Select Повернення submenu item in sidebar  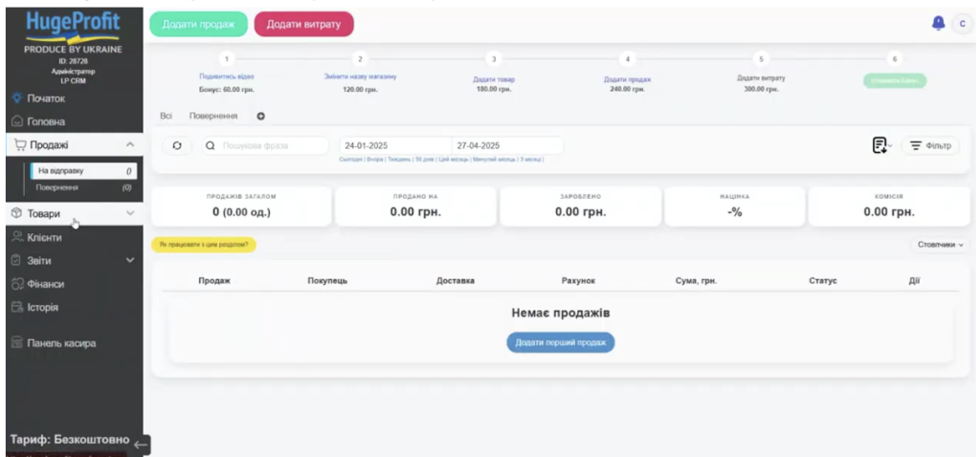[x=84, y=187]
